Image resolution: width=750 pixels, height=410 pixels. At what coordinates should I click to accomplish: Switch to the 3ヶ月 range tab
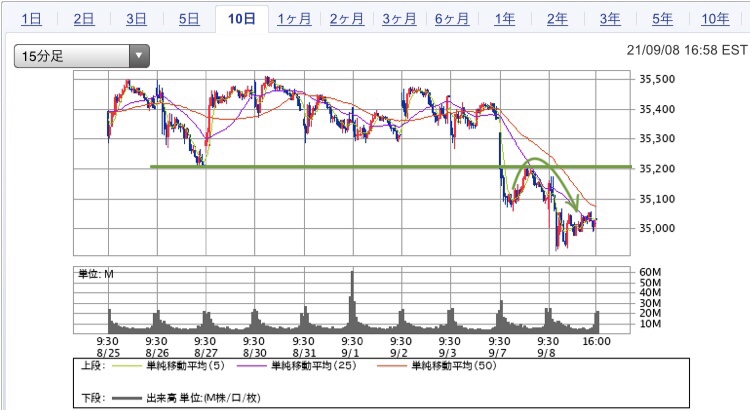[x=399, y=19]
